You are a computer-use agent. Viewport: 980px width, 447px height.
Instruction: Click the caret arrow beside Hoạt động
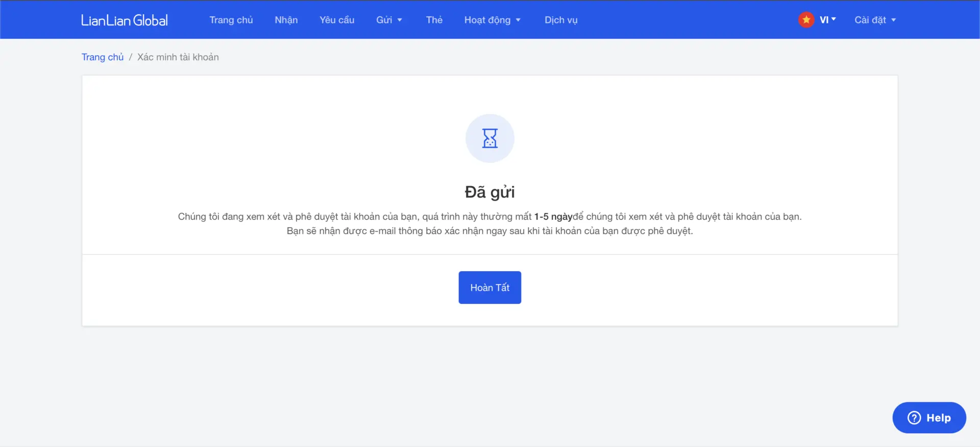(518, 20)
